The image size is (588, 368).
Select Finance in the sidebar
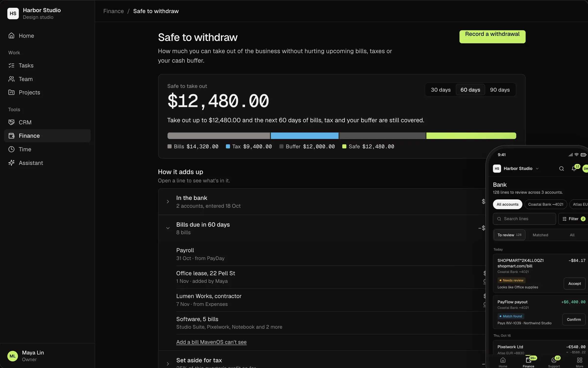(x=47, y=136)
